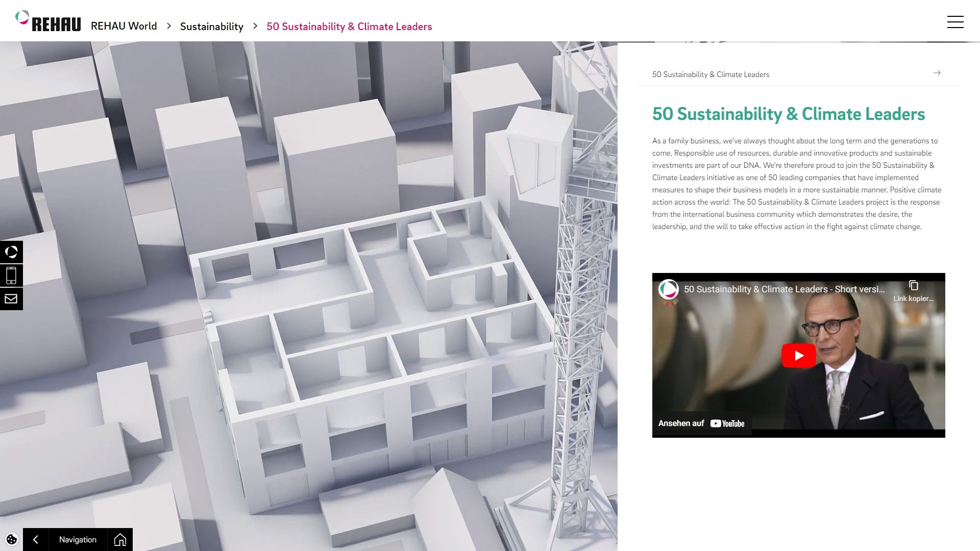Click the video title link

pyautogui.click(x=784, y=289)
